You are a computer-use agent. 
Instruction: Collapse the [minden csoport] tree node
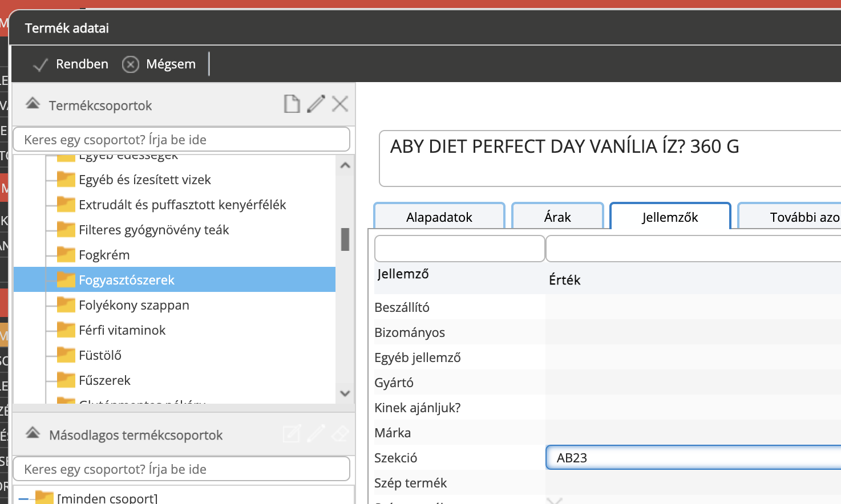pyautogui.click(x=23, y=498)
